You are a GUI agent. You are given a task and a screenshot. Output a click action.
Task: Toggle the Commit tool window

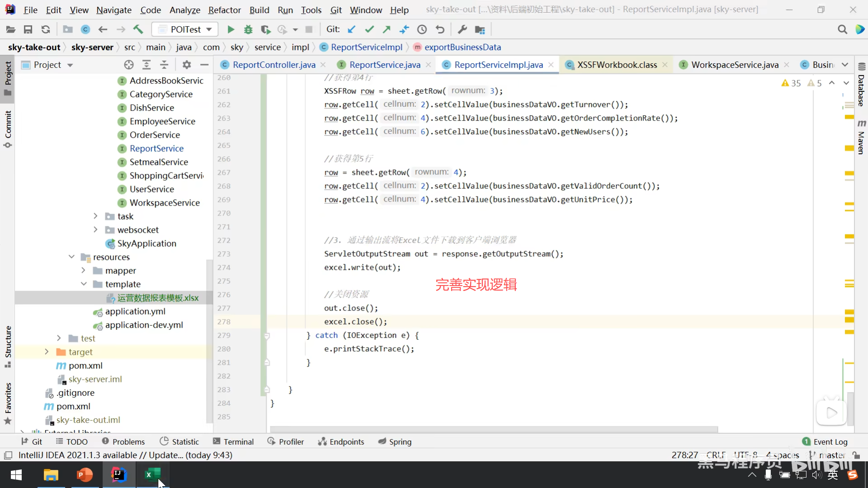[8, 129]
